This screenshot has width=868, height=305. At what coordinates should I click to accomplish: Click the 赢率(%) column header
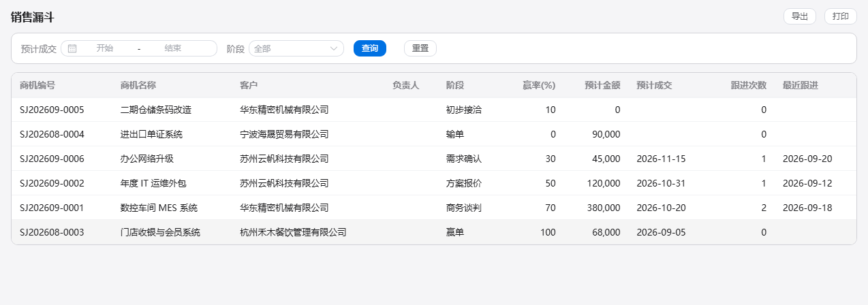(539, 85)
